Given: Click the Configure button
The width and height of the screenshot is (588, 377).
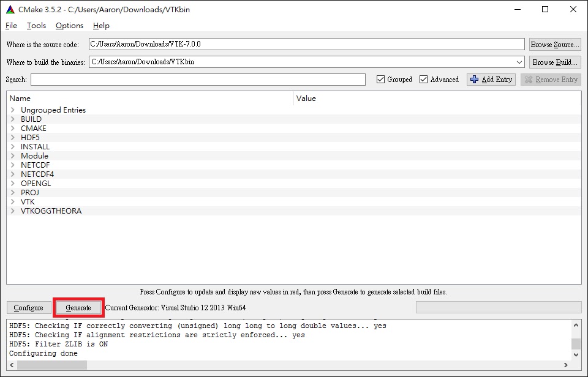Looking at the screenshot, I should 29,308.
